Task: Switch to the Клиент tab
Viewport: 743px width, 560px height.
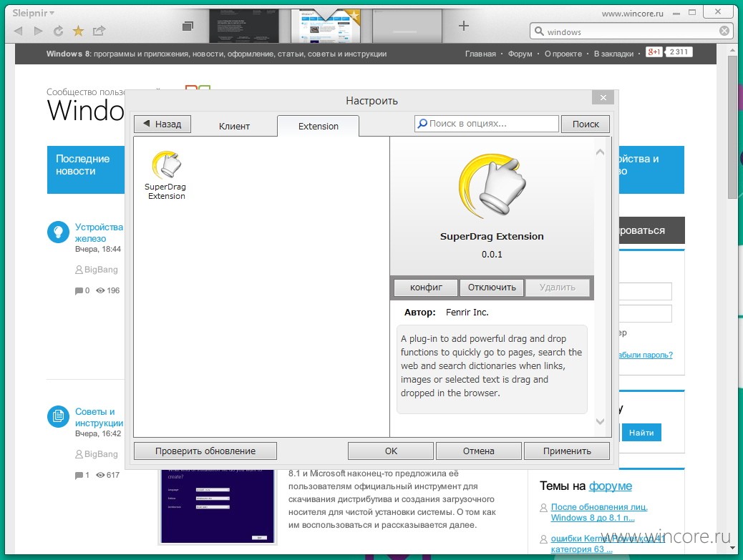Action: click(x=234, y=127)
